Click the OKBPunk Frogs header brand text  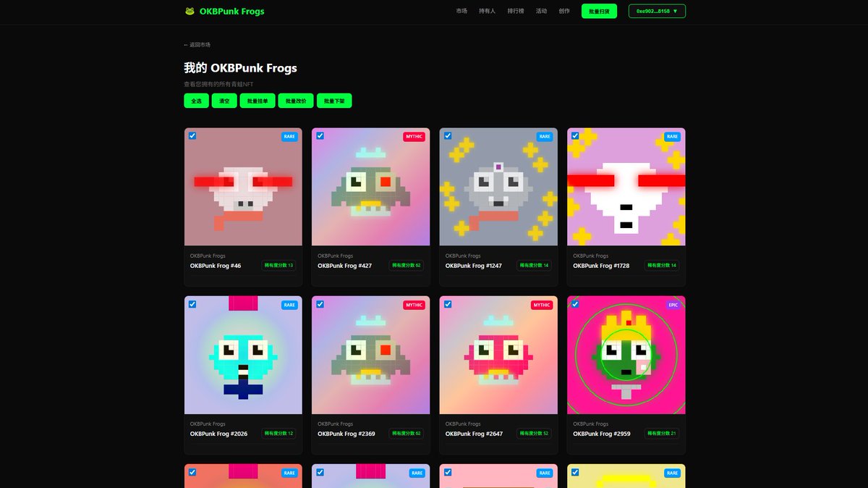[231, 12]
